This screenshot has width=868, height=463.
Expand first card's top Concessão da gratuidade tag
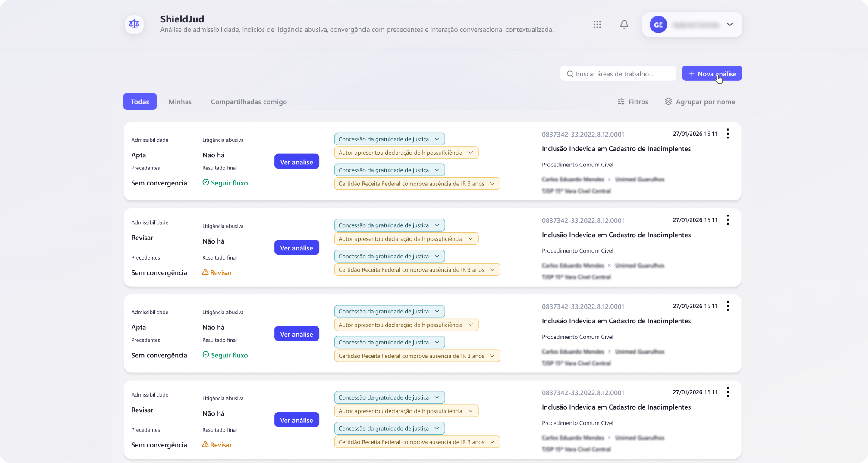pyautogui.click(x=390, y=139)
